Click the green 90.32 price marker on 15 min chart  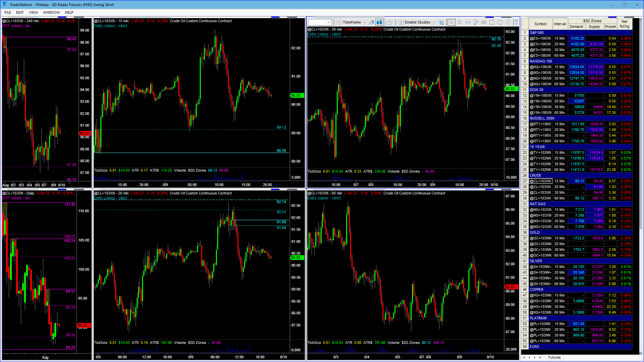297,96
